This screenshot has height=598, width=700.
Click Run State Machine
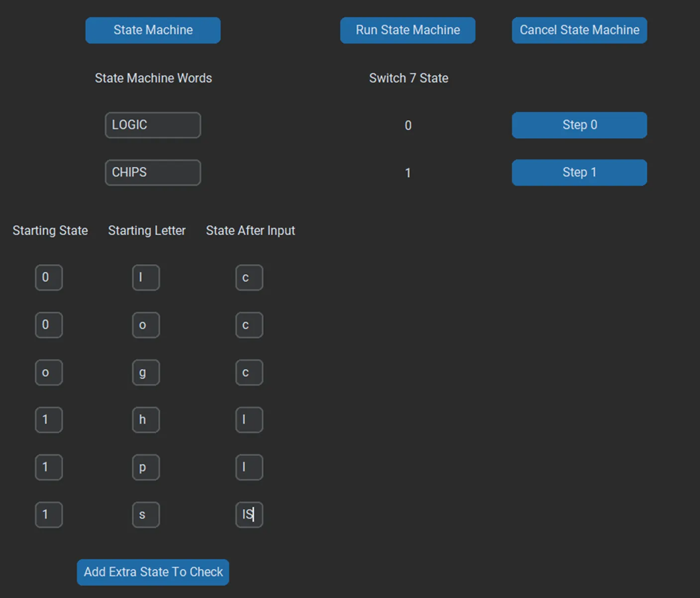click(407, 30)
